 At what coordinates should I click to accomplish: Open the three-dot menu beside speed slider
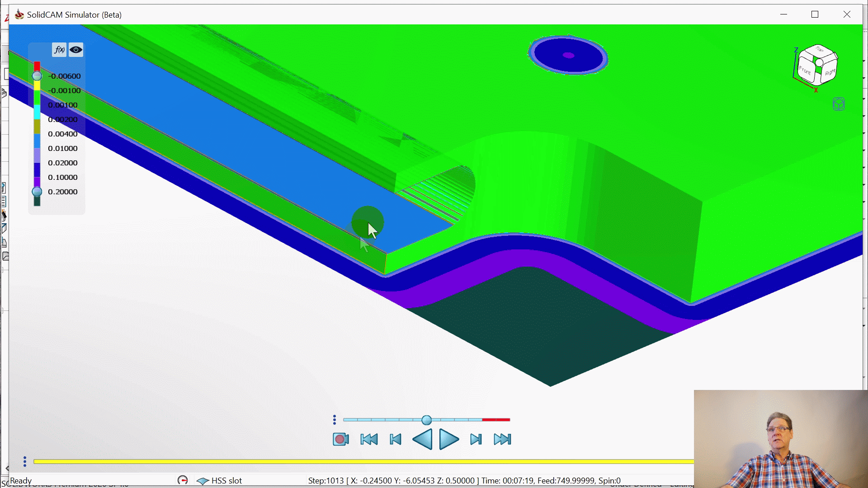pyautogui.click(x=335, y=420)
